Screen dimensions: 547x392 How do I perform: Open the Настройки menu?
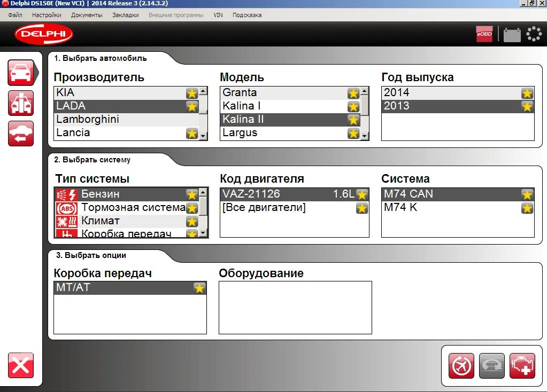click(47, 15)
